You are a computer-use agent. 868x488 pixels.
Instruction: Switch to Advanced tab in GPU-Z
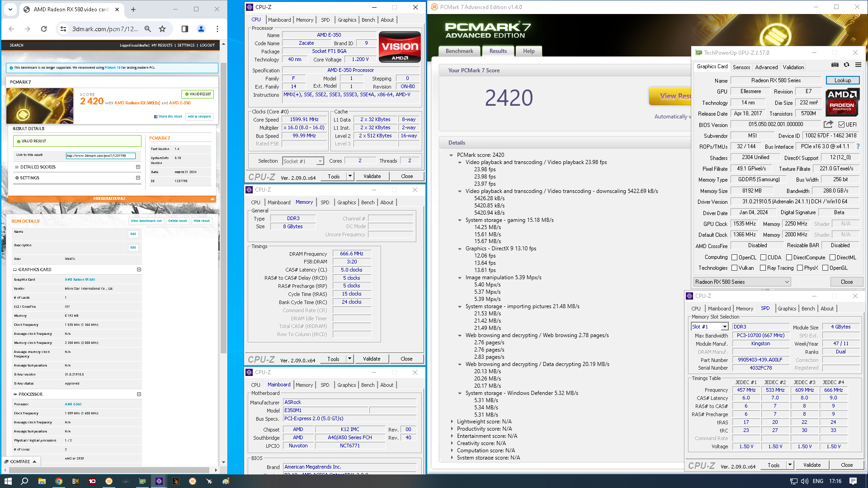tap(766, 67)
